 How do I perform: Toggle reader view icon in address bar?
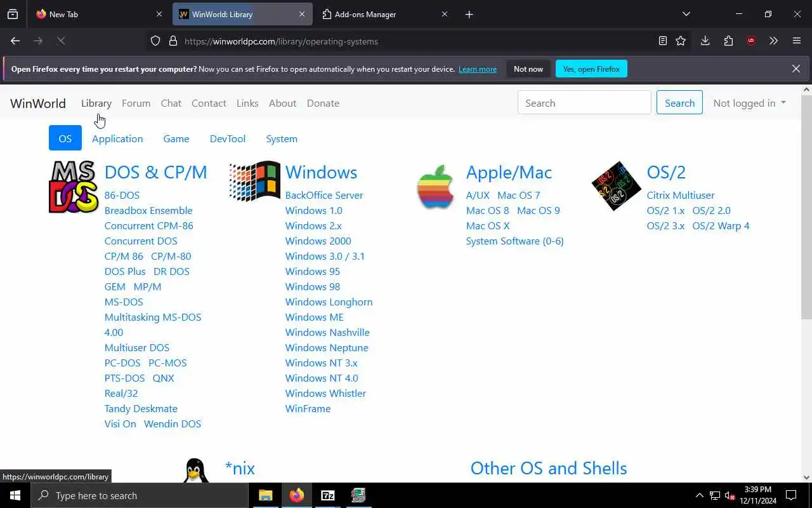[663, 41]
